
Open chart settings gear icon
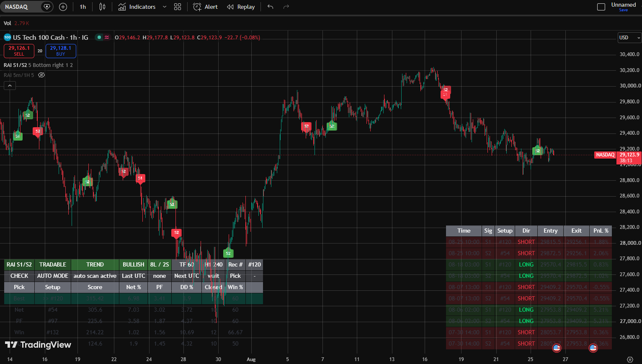pyautogui.click(x=630, y=359)
